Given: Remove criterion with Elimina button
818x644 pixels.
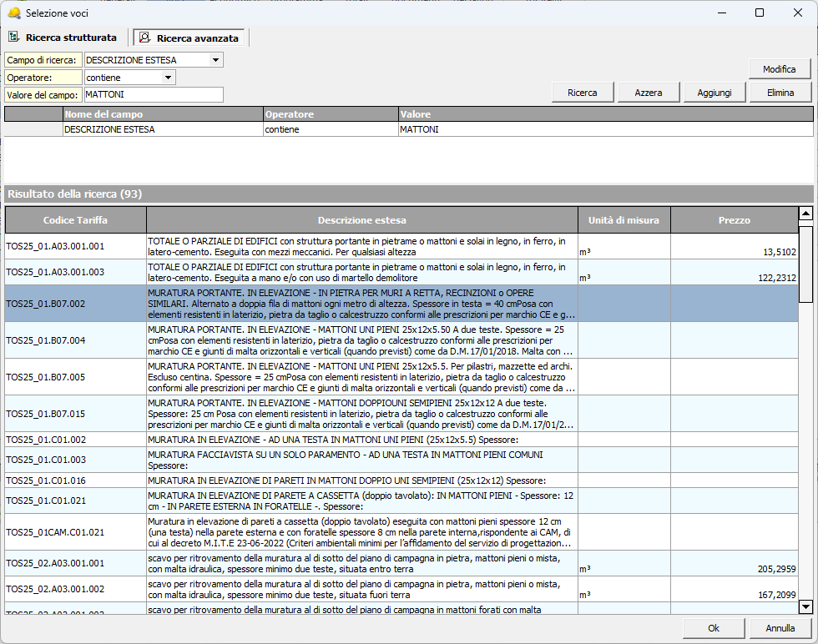Looking at the screenshot, I should pos(780,93).
